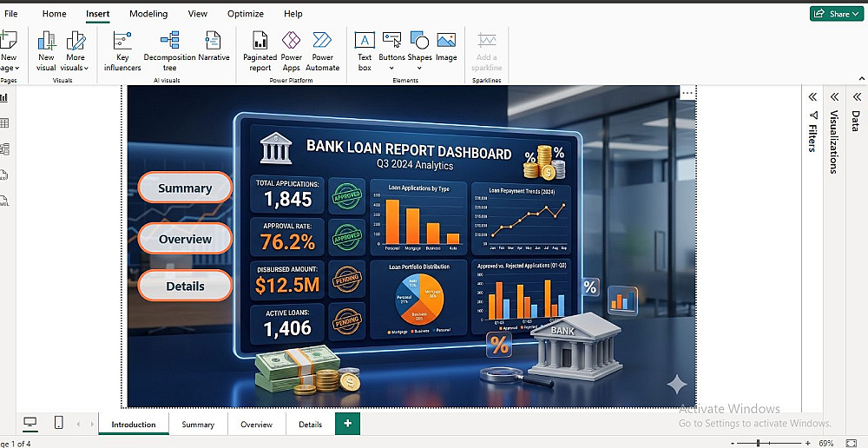Insert an Image element
This screenshot has height=448, width=868.
(x=446, y=47)
